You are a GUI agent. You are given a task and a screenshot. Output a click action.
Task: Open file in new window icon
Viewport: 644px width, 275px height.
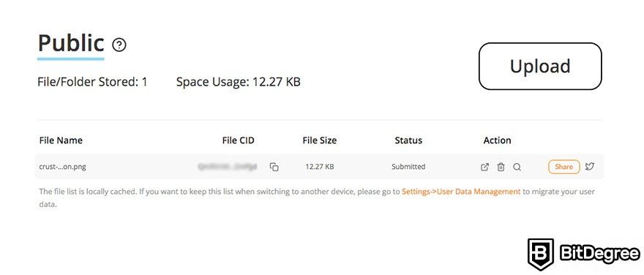[x=484, y=167]
